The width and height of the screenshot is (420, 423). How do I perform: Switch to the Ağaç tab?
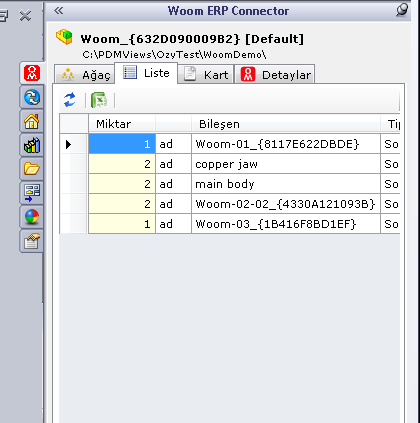pos(85,74)
